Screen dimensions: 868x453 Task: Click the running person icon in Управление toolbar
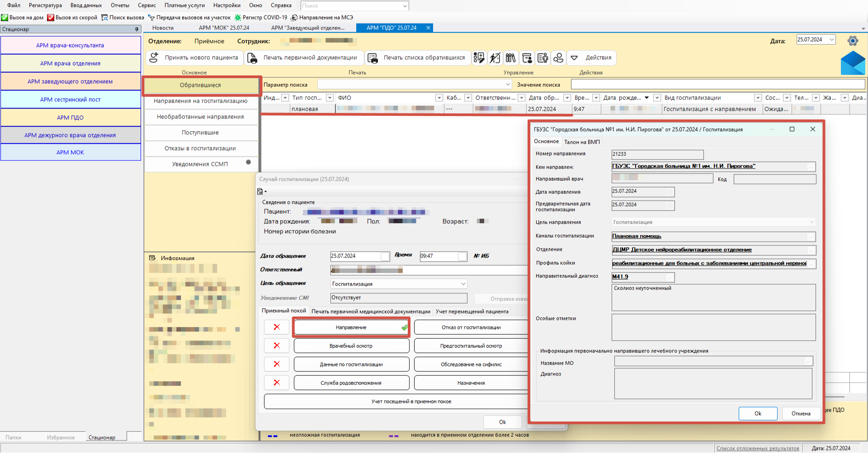[x=495, y=58]
